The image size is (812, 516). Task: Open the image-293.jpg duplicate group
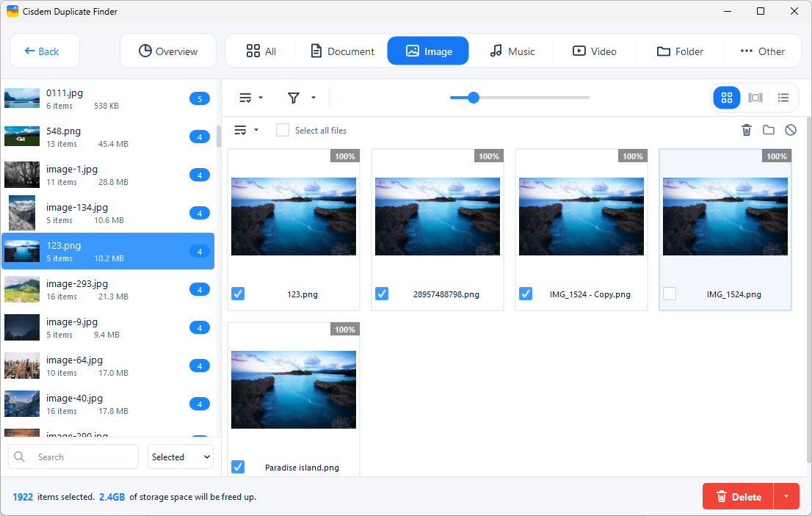(108, 289)
